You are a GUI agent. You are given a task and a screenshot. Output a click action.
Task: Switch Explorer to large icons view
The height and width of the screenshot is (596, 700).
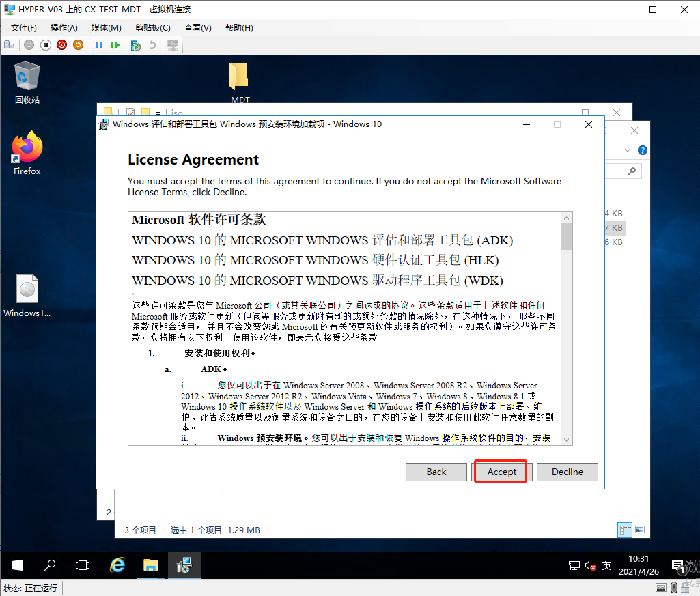pos(640,530)
